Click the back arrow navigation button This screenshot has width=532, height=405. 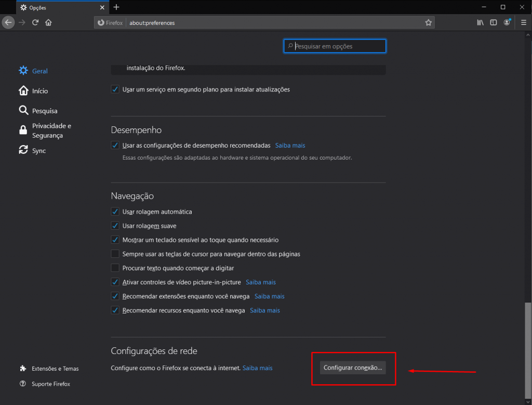click(8, 22)
